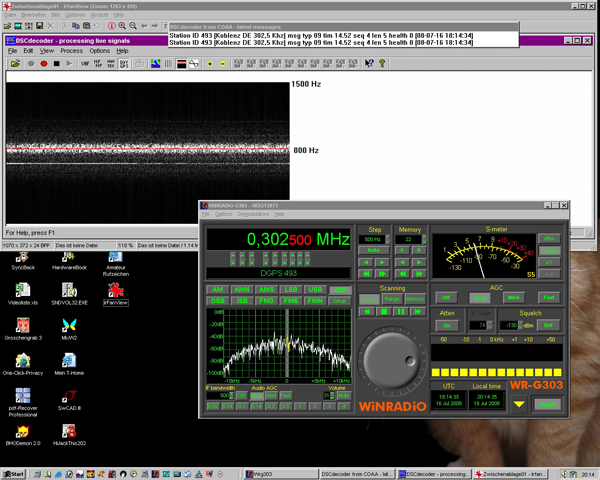Click IF bandwidth spinner arrows
Viewport: 600px width, 480px height.
point(231,395)
